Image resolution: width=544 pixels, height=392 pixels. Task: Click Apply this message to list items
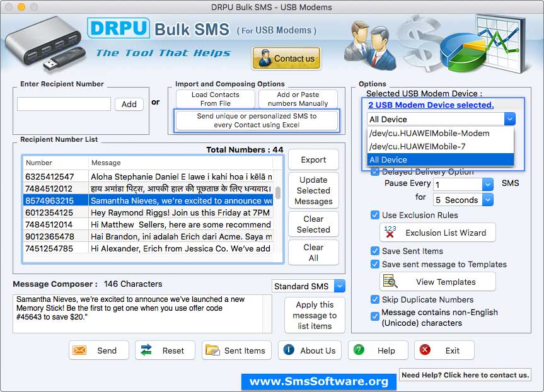[315, 315]
